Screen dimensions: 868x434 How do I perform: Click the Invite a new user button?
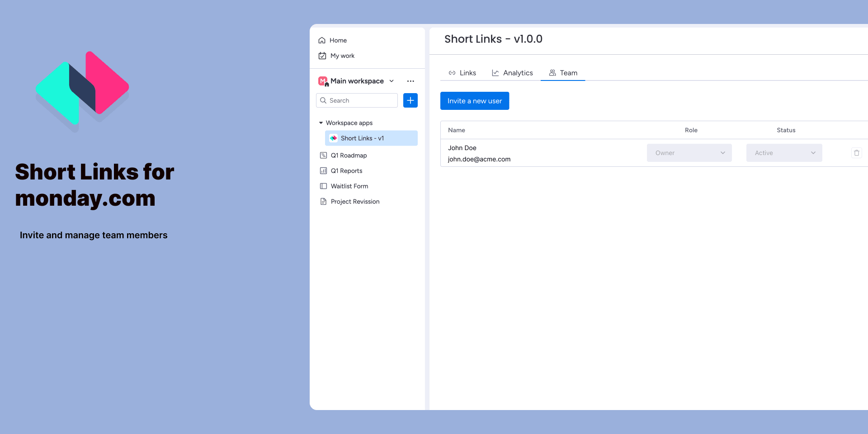pyautogui.click(x=475, y=101)
